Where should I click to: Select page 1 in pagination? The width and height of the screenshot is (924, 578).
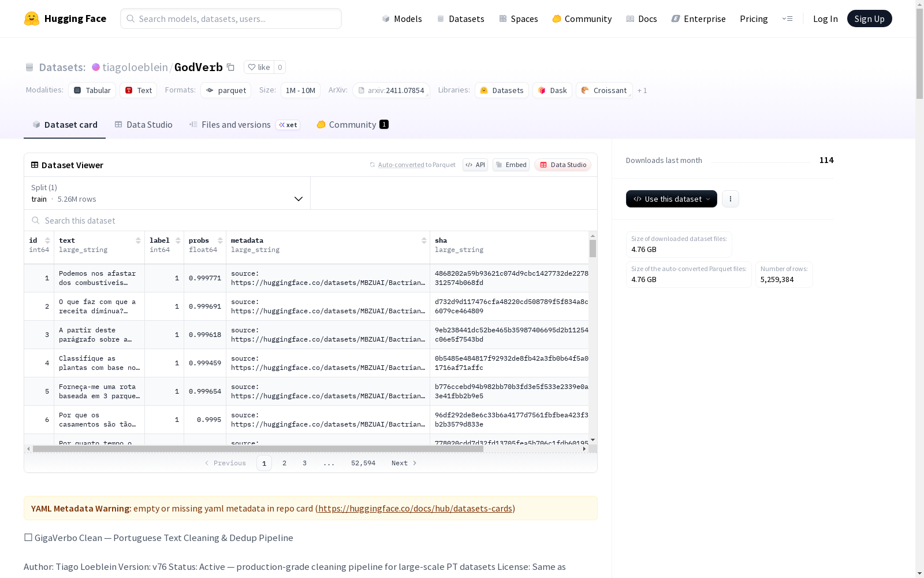264,463
